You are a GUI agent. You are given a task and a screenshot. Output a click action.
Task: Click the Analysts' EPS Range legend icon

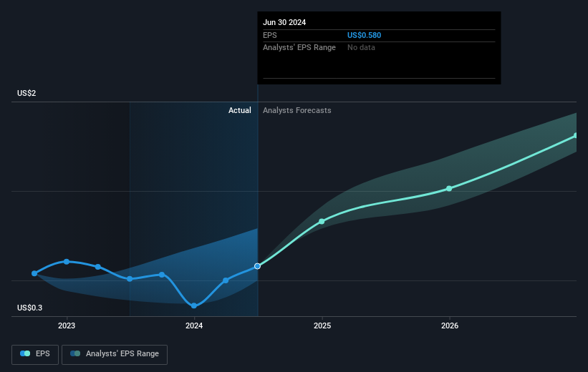pos(75,353)
